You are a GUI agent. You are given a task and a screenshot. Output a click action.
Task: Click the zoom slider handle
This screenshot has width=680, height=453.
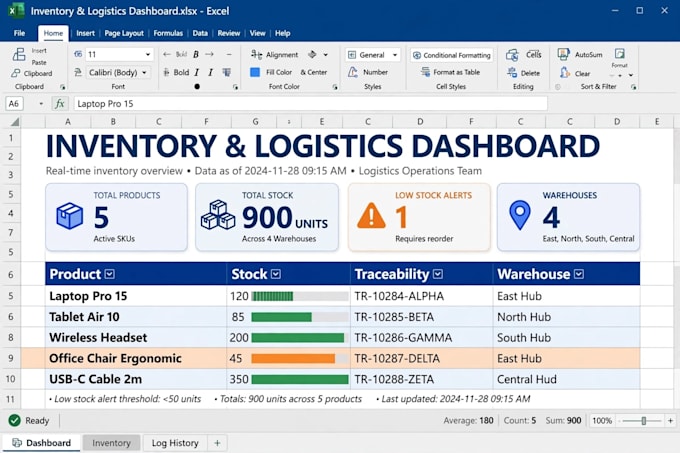tap(644, 420)
